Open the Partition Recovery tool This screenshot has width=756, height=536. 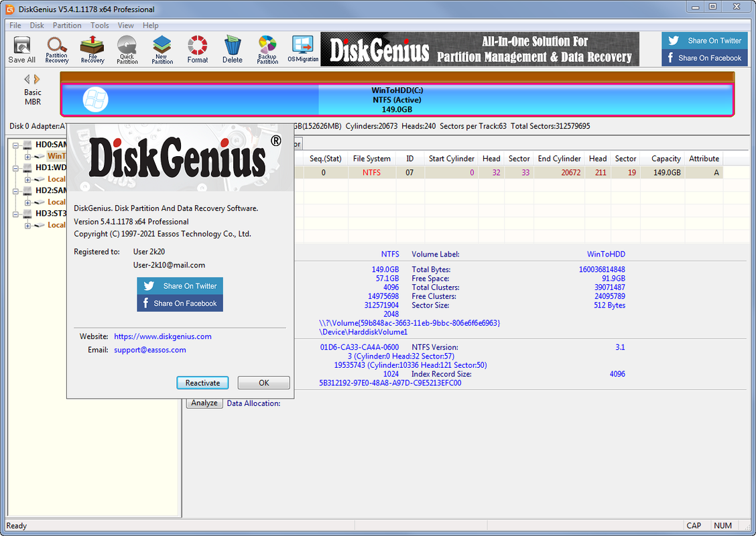57,50
